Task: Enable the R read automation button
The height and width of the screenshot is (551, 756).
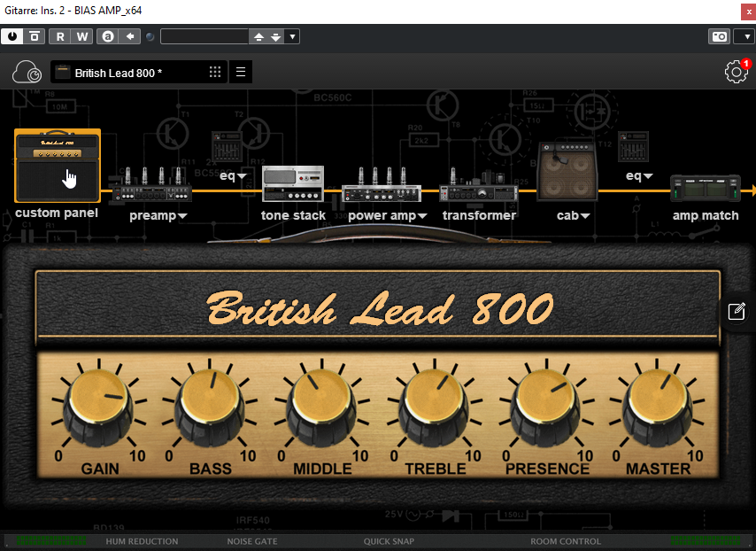Action: 60,36
